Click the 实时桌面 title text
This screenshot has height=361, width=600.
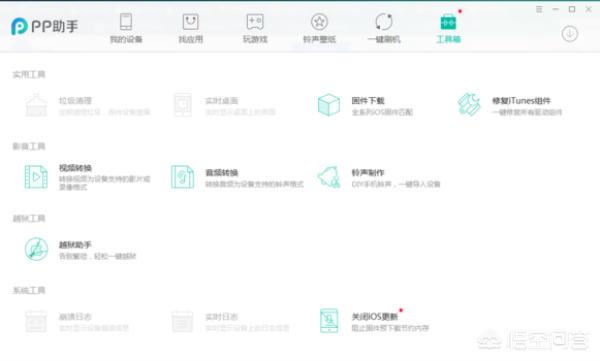point(222,101)
